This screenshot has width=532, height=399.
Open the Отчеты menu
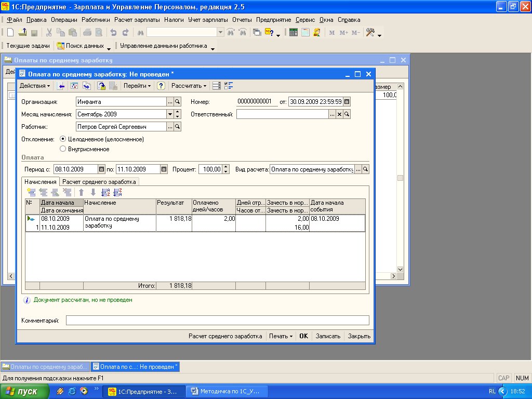click(x=242, y=20)
